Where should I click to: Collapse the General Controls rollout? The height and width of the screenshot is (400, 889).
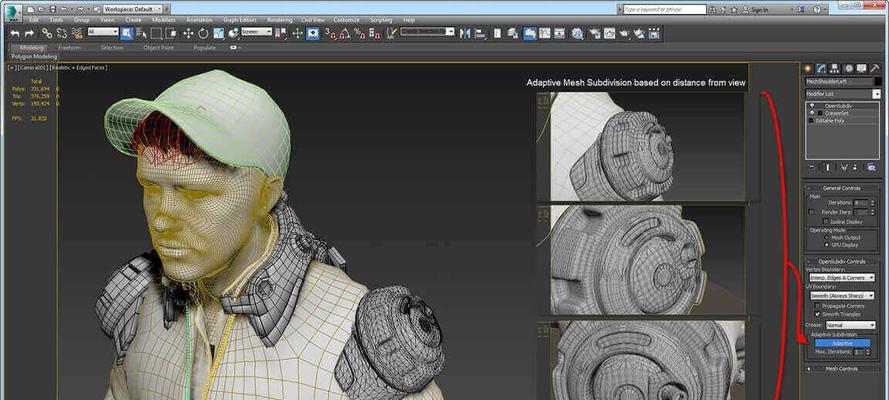click(841, 188)
